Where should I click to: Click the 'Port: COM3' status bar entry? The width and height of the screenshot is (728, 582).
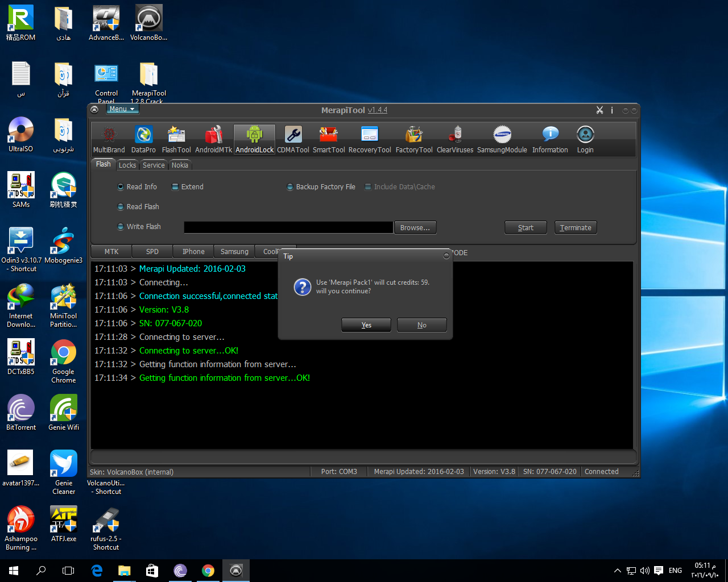pyautogui.click(x=339, y=472)
